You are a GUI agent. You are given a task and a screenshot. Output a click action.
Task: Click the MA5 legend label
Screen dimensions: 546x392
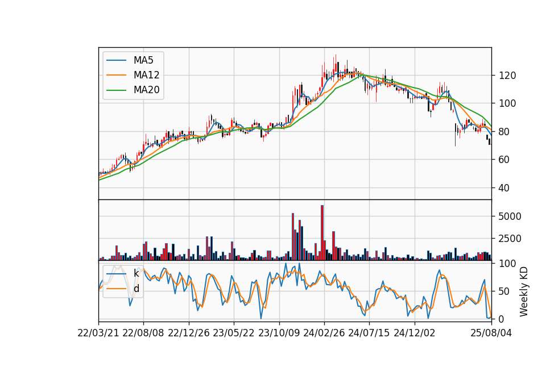(x=143, y=60)
